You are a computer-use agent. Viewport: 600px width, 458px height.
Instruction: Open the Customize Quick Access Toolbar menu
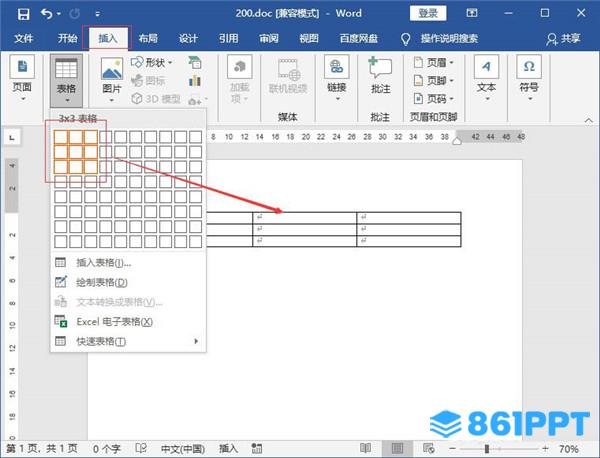[98, 14]
